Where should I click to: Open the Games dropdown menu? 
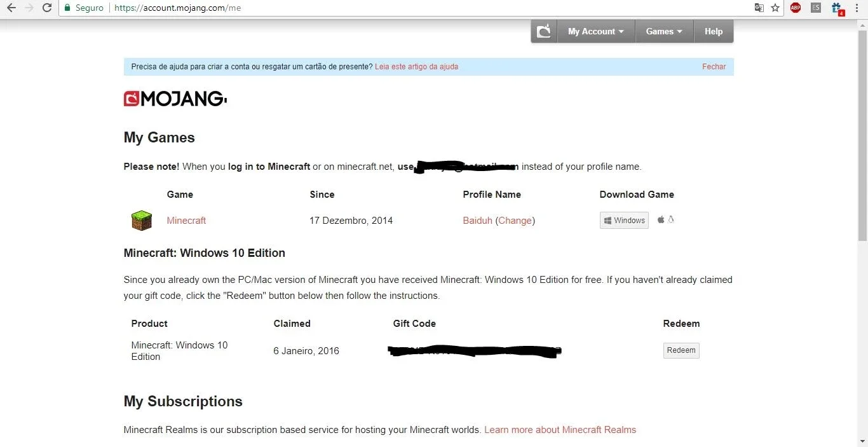point(664,31)
